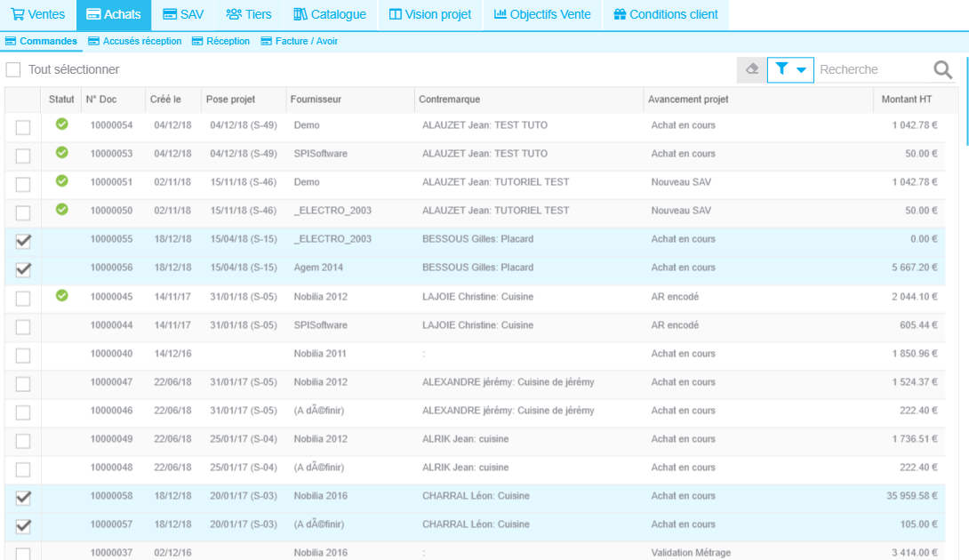
Task: Click the people icon of Tiers
Action: (234, 14)
